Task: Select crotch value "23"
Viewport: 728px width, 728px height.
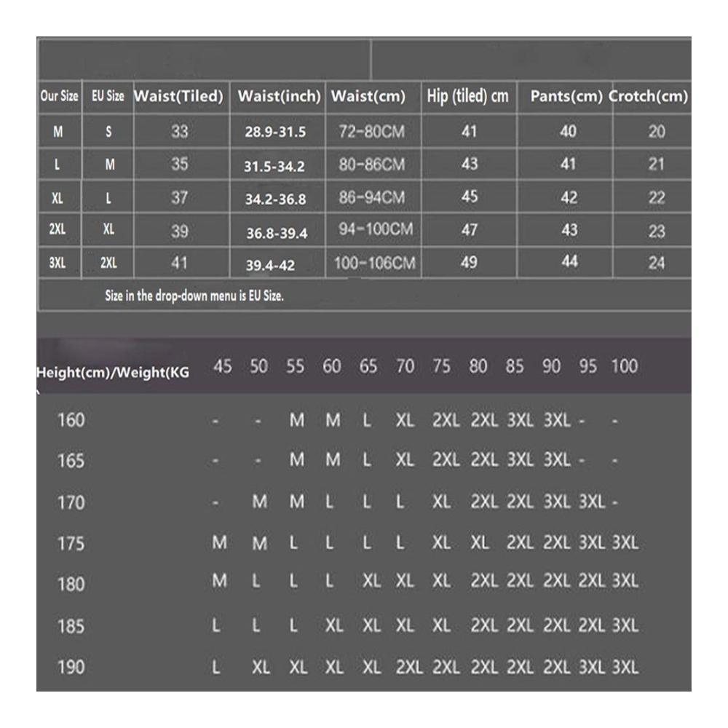Action: pyautogui.click(x=657, y=232)
